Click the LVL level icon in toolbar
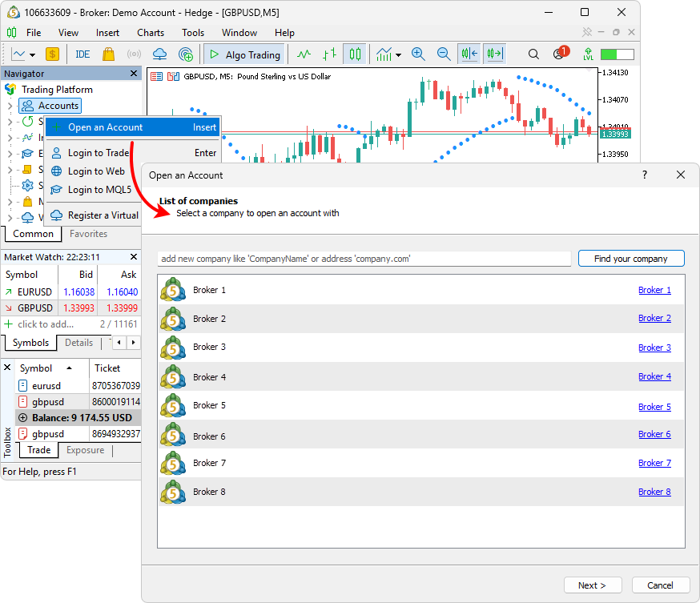The image size is (700, 603). coord(589,54)
